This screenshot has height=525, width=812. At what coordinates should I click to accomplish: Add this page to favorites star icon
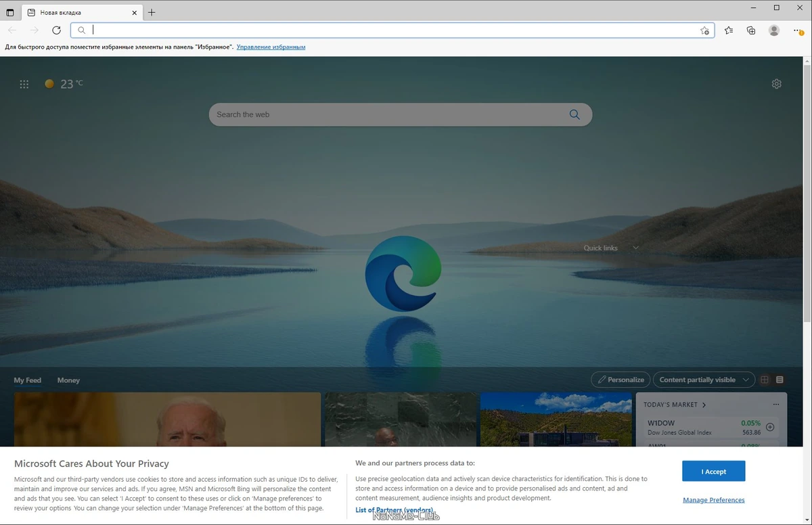(704, 30)
